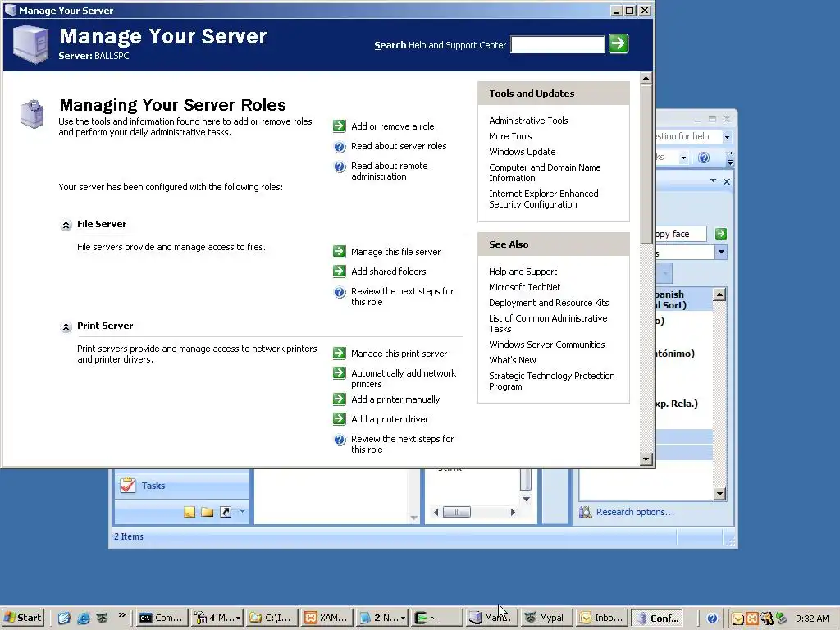This screenshot has height=630, width=840.
Task: Click green arrow icon for Manage this print server
Action: (339, 353)
